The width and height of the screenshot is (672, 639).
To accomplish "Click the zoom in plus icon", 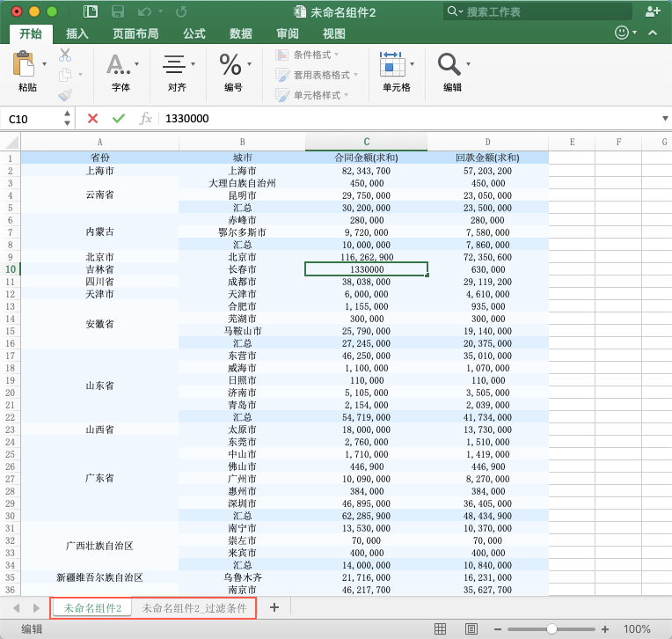I will tap(605, 629).
